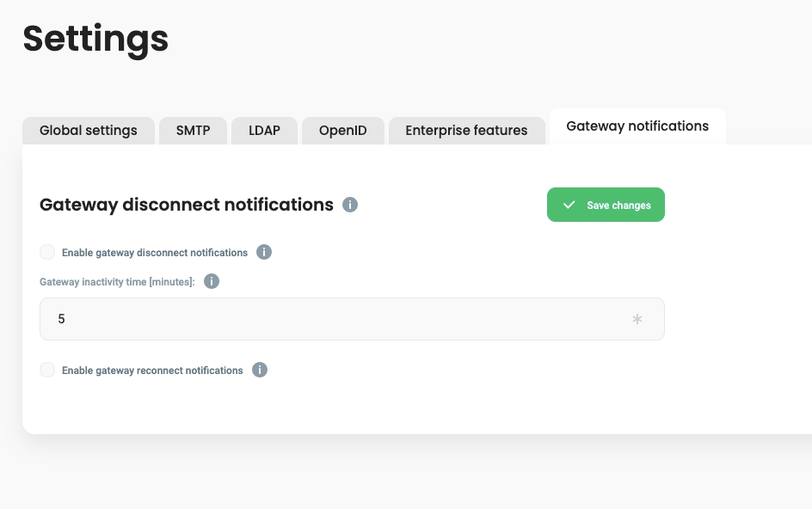
Task: Click the 'Enable gateway disconnect notifications' label text
Action: [155, 253]
